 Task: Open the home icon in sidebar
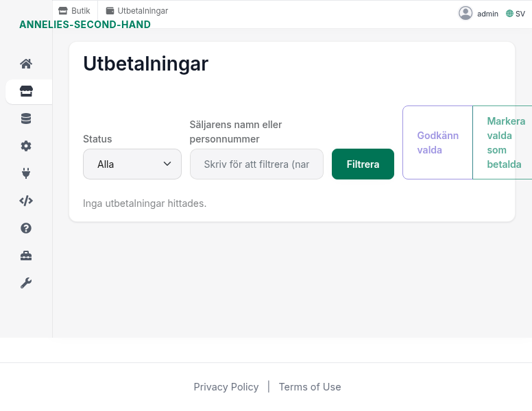tap(26, 64)
